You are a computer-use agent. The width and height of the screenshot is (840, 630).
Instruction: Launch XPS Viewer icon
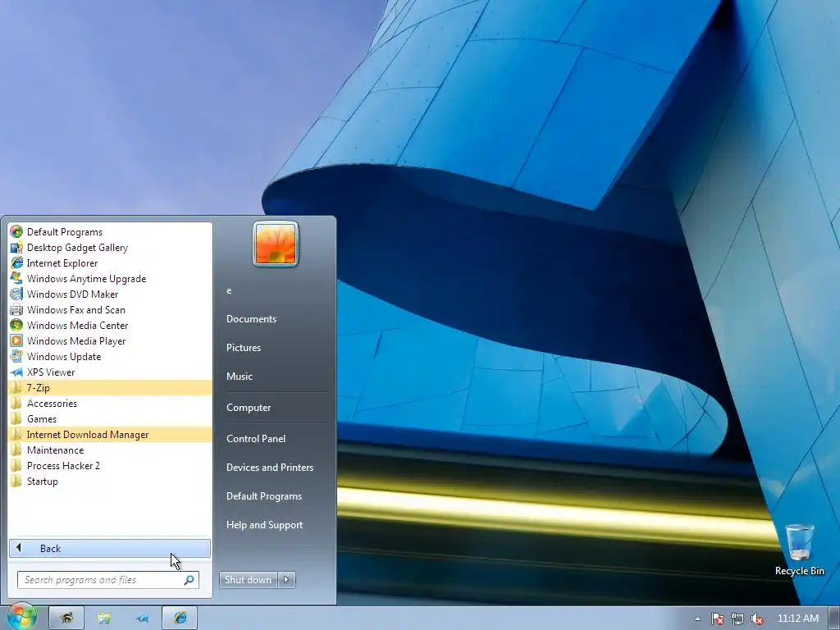coord(16,372)
